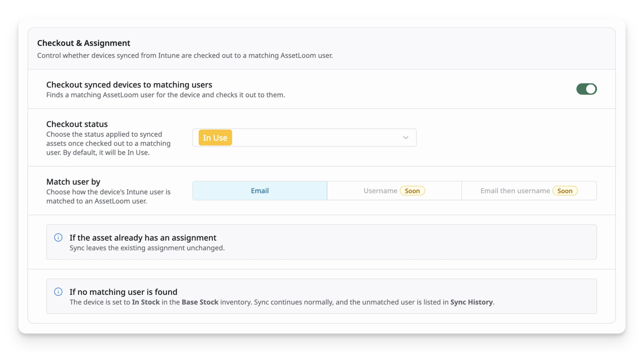Click 'Control whether devices synced from Intune' description
This screenshot has height=352, width=644.
click(185, 55)
